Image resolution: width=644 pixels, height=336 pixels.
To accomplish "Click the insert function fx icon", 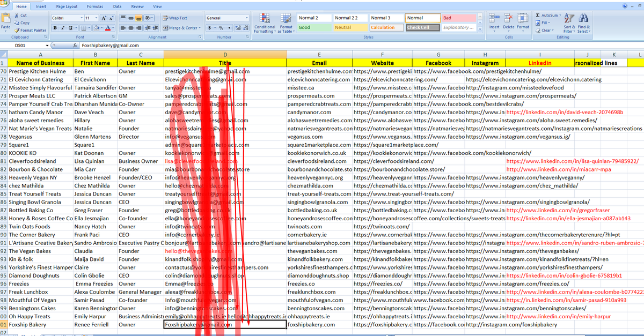I will tap(76, 46).
